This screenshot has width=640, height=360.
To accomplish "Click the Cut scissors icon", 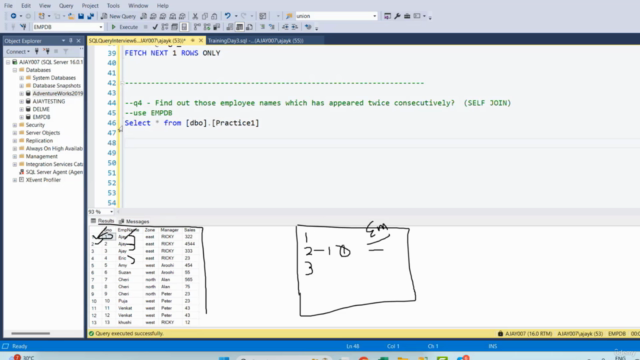I will coord(195,16).
